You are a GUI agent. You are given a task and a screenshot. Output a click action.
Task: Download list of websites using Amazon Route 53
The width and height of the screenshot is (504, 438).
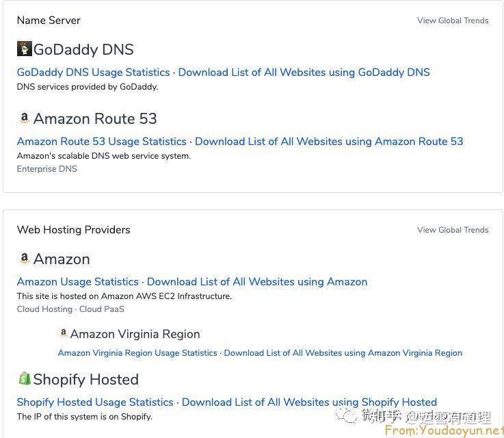pyautogui.click(x=329, y=142)
